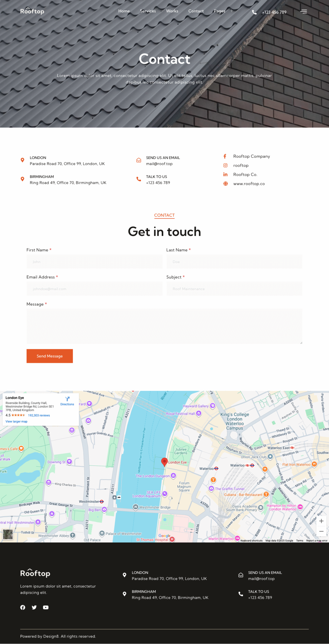Click into the Message text area
Viewport: 329px width, 644px height.
(x=164, y=326)
